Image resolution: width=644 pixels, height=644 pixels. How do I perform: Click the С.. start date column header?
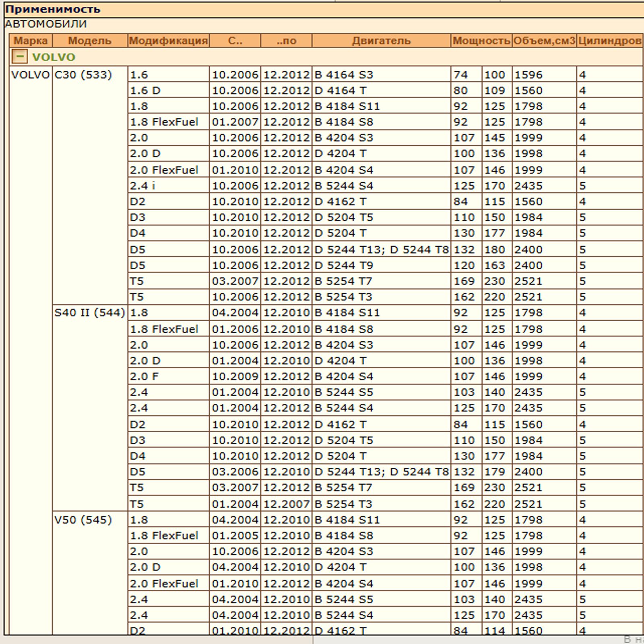235,41
